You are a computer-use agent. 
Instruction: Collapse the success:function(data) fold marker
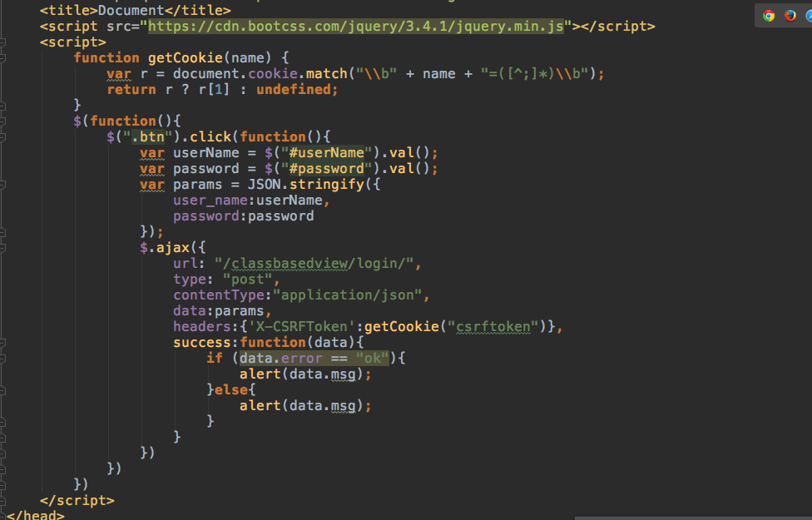coord(2,343)
